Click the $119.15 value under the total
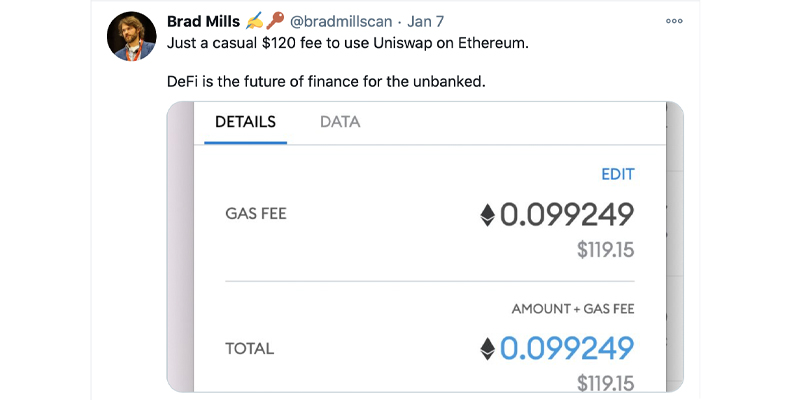Screen dimensions: 800x400 605,382
